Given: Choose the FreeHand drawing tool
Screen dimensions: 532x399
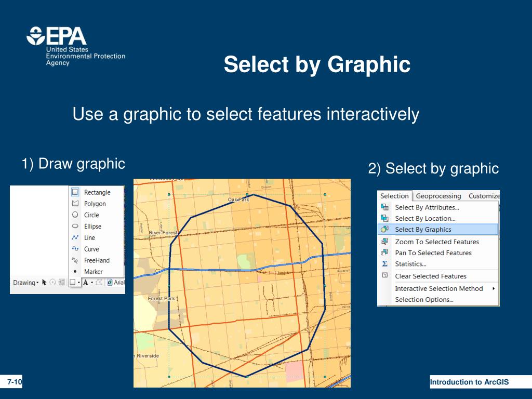Looking at the screenshot, I should (x=96, y=260).
